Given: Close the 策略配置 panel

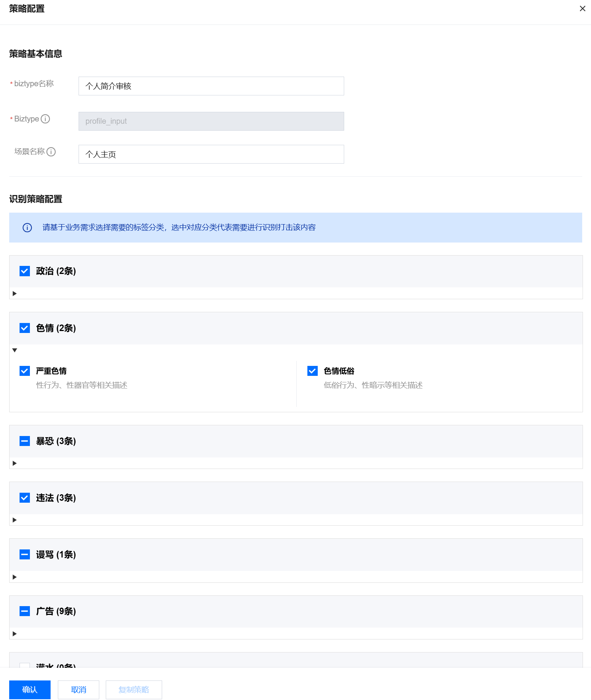Looking at the screenshot, I should pyautogui.click(x=582, y=8).
